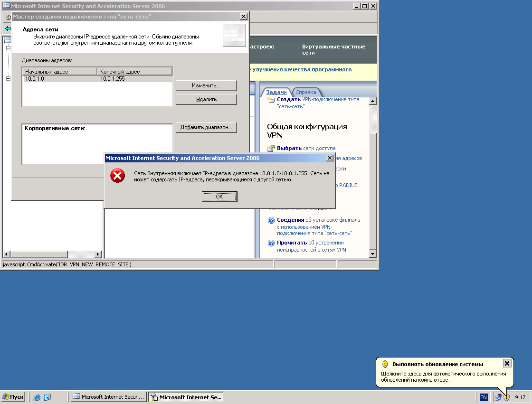Open Прочитать об устранении неисправностей link

312,246
